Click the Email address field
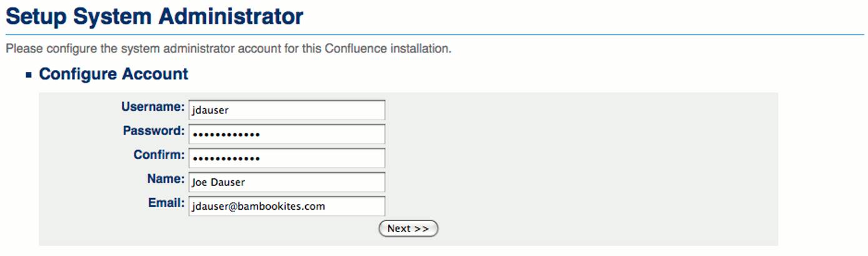868x256 pixels. pyautogui.click(x=286, y=206)
